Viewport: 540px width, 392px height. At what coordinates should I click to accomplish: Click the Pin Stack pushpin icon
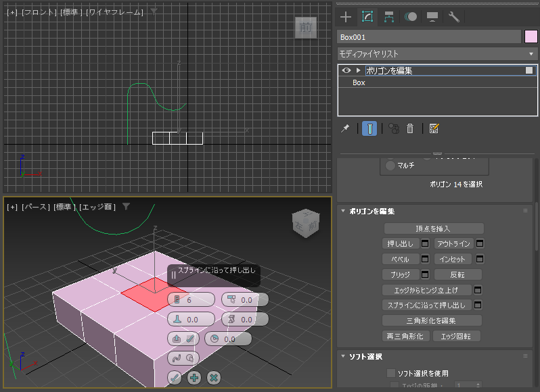pyautogui.click(x=345, y=128)
